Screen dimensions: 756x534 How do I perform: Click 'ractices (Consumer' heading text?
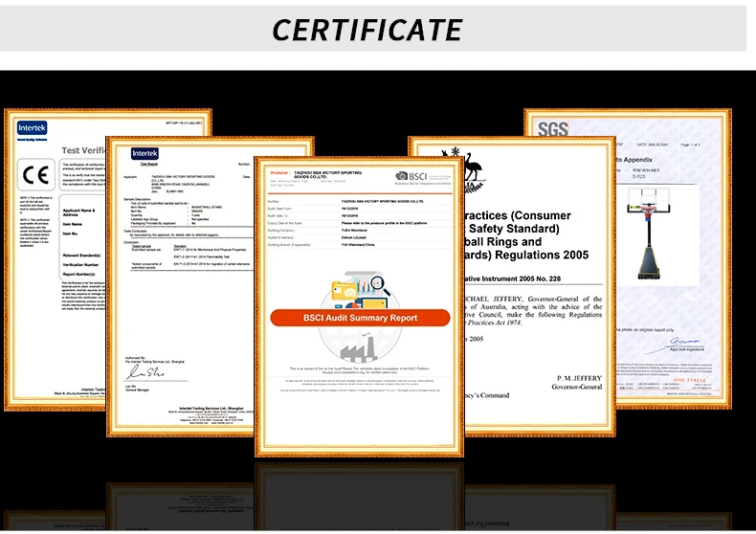coord(519,215)
